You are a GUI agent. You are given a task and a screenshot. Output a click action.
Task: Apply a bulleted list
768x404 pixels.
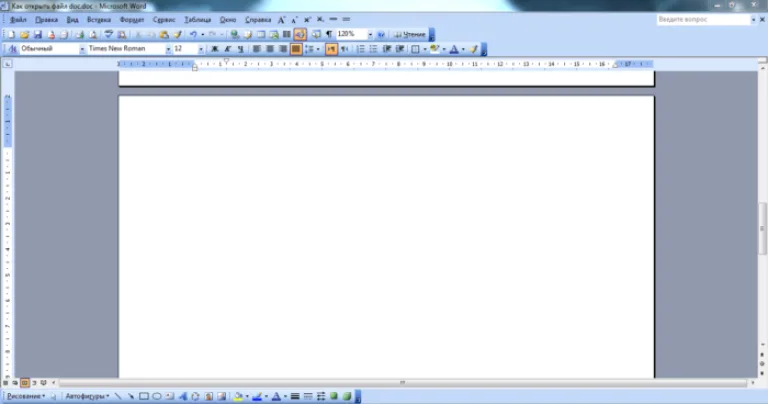tap(373, 49)
